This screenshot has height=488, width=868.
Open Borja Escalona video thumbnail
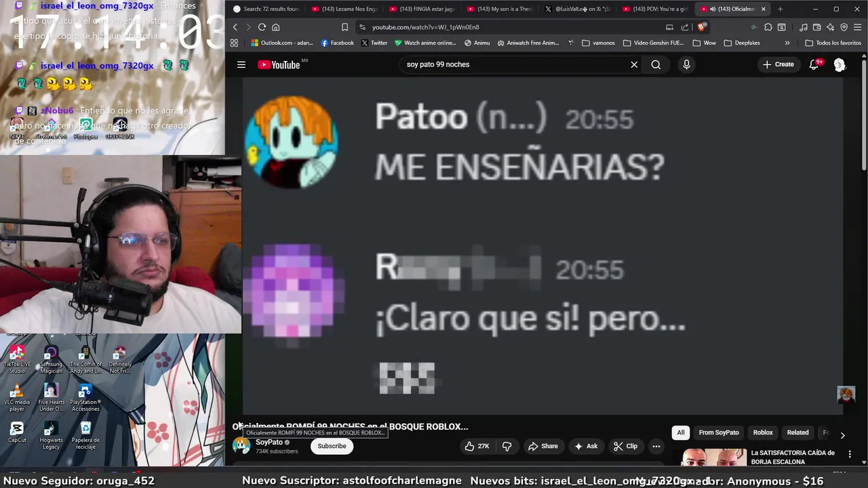(713, 457)
